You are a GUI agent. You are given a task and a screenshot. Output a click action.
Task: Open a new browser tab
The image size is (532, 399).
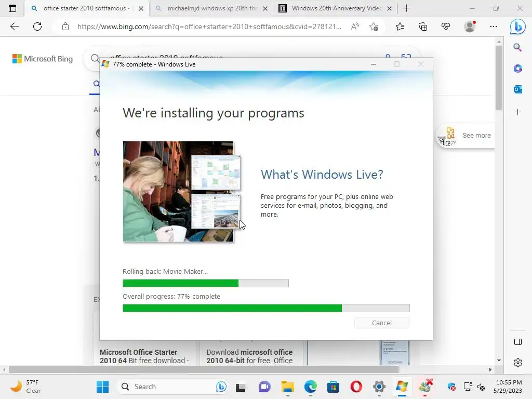point(406,8)
